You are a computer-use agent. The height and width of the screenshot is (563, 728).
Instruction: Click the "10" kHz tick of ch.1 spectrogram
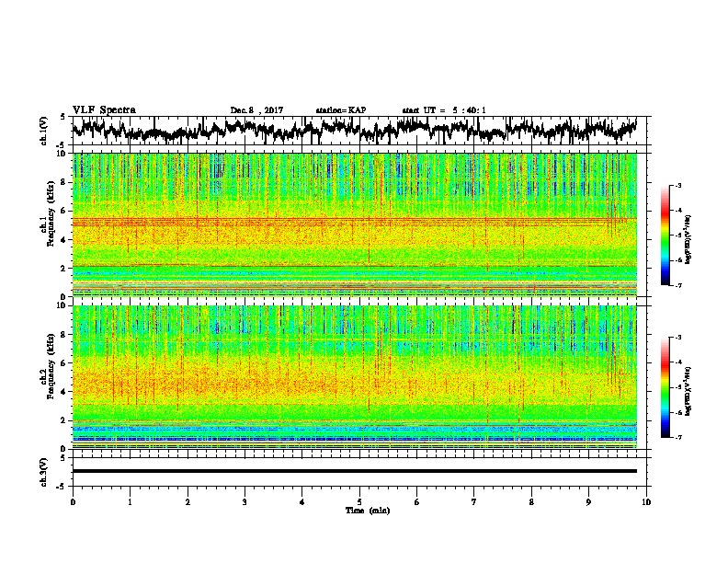63,154
